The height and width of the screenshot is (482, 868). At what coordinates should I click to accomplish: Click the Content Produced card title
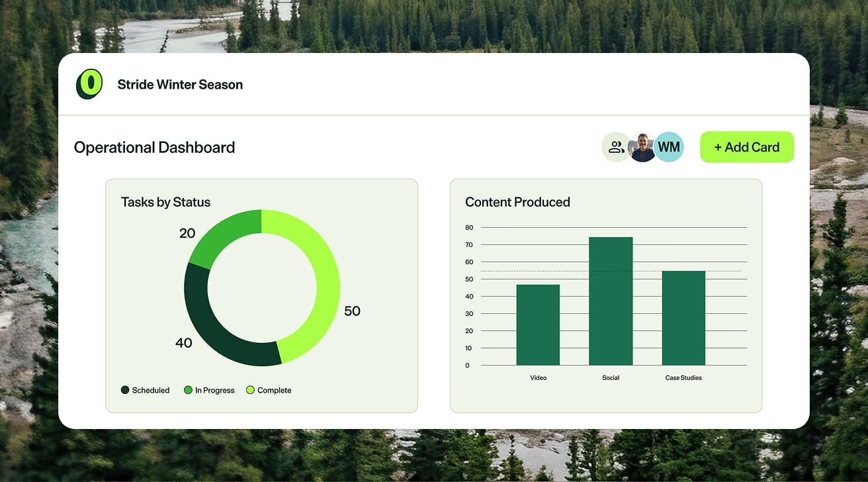[517, 202]
